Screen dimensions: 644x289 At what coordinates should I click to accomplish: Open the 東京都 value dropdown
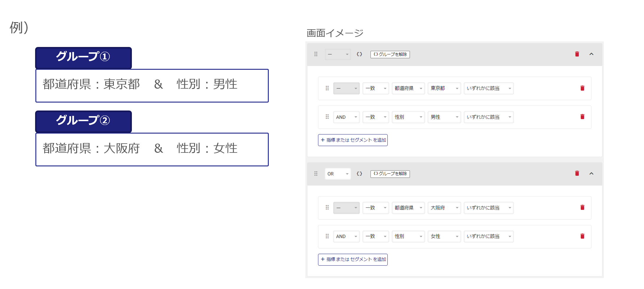(444, 88)
